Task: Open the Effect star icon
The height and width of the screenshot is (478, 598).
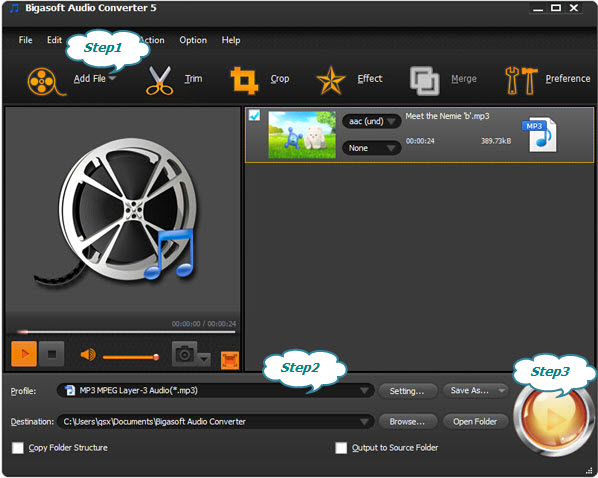Action: tap(331, 80)
